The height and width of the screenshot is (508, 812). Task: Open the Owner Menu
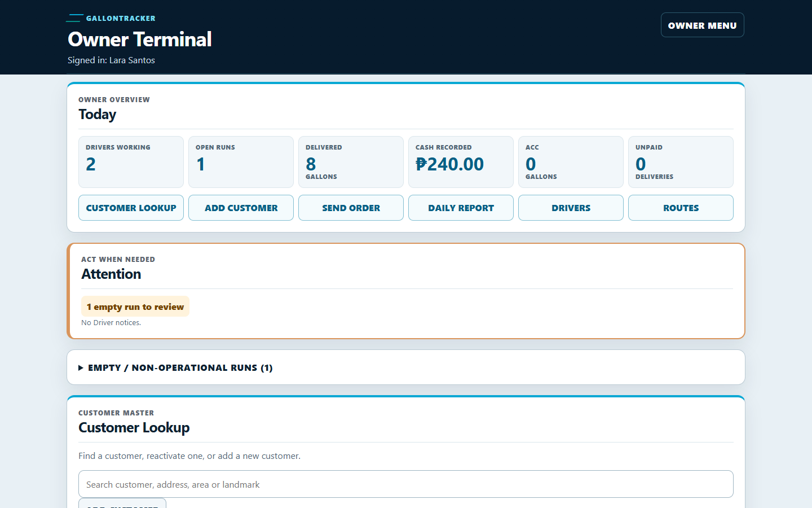(702, 25)
